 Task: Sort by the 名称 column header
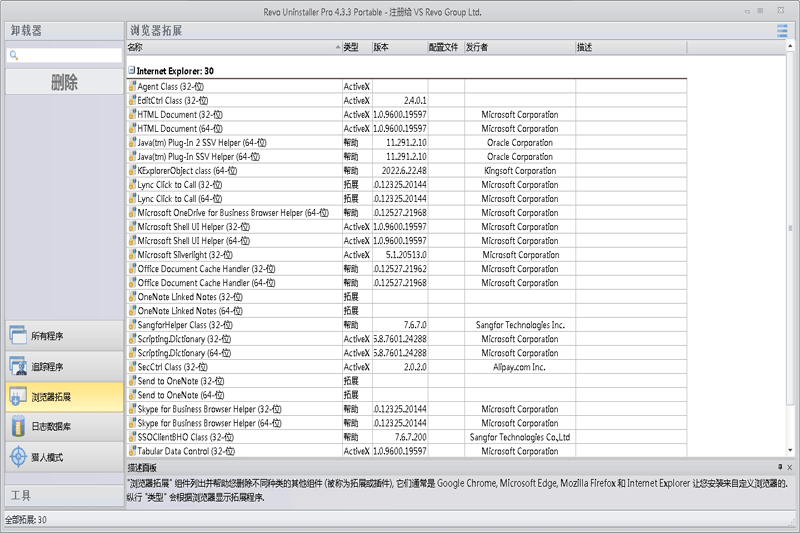(x=234, y=47)
